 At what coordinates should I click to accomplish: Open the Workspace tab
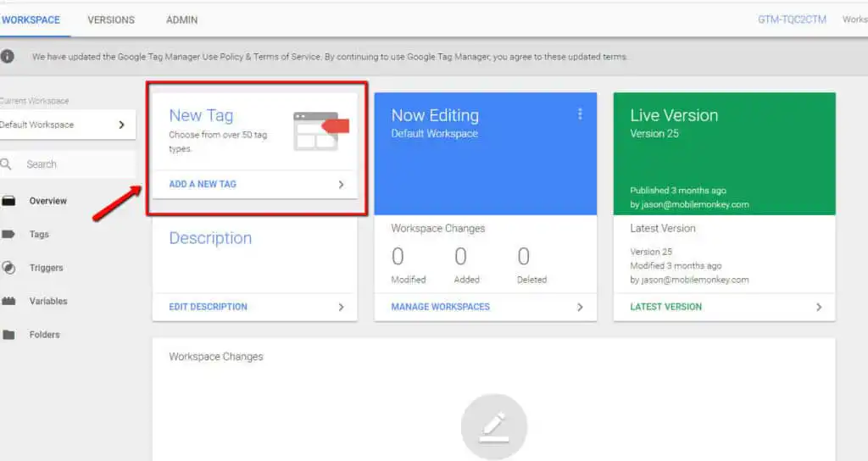tap(31, 20)
